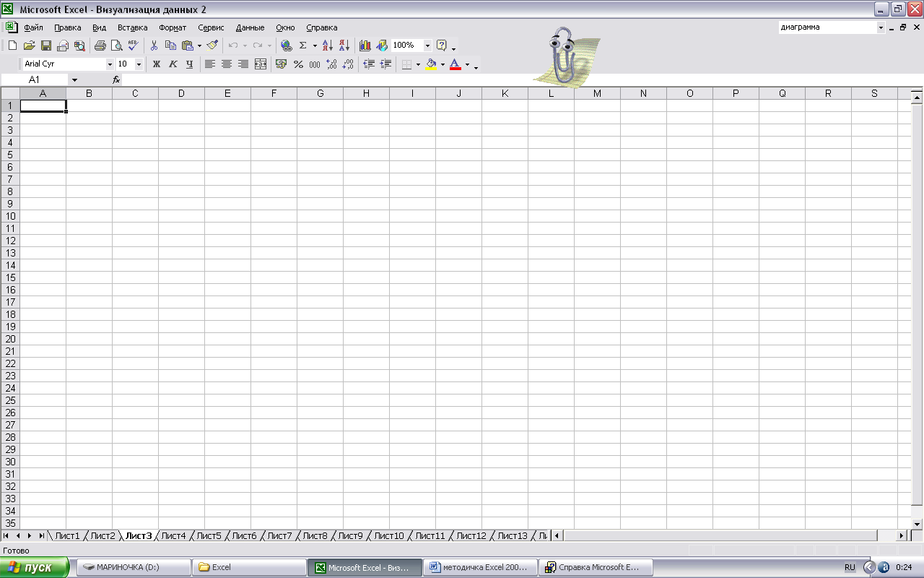The height and width of the screenshot is (578, 924).
Task: Increase indent in the formatting toolbar
Action: [385, 64]
